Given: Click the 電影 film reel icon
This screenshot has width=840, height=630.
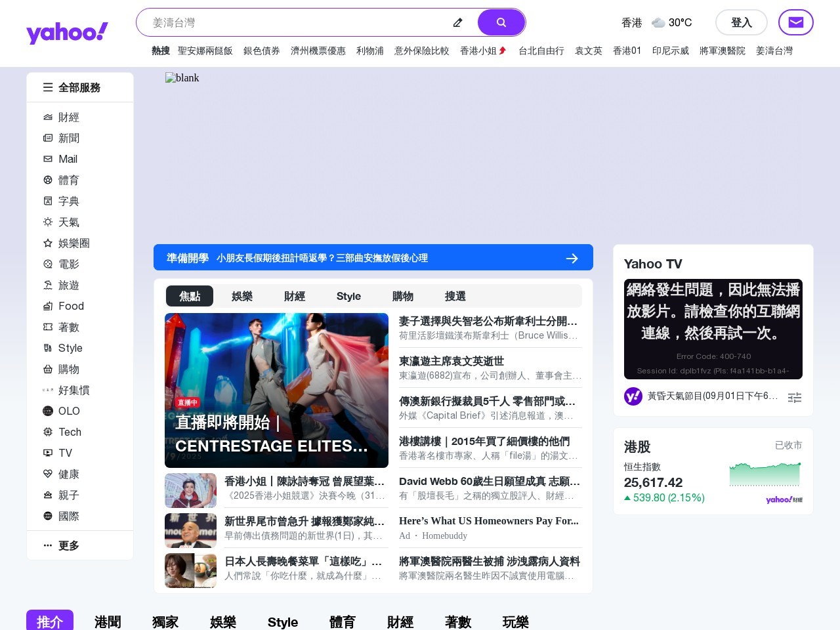Looking at the screenshot, I should tap(48, 264).
